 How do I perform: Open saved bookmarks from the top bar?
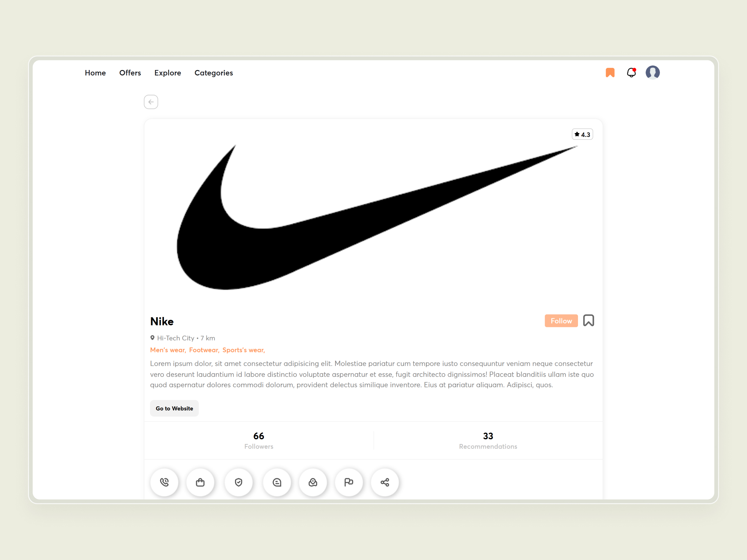(x=610, y=72)
